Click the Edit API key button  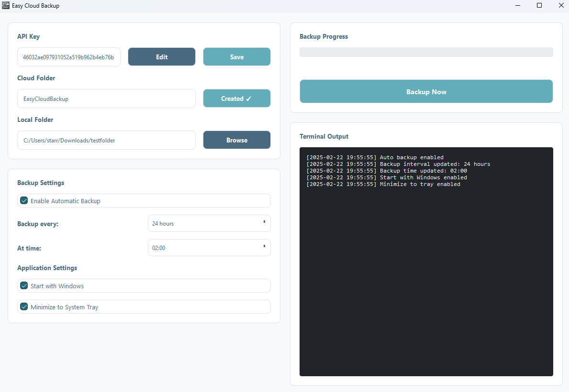point(161,56)
